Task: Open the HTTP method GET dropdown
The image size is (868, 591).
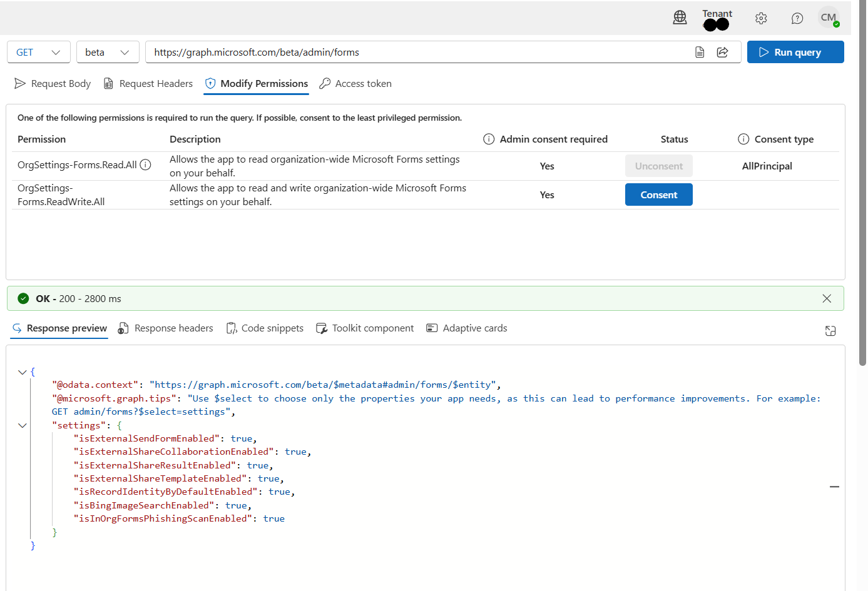Action: pyautogui.click(x=38, y=52)
